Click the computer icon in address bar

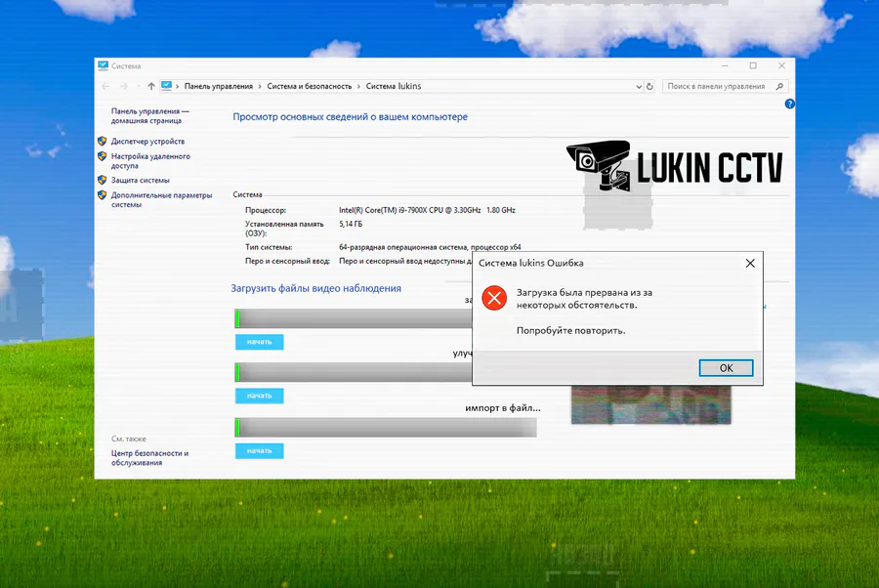click(x=166, y=86)
